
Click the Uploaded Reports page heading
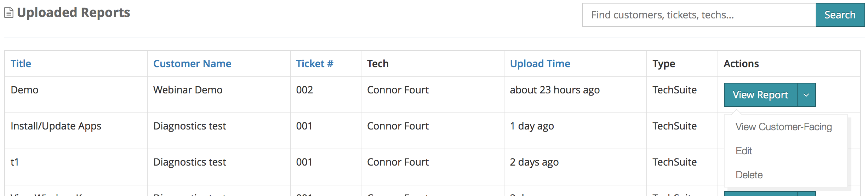(74, 13)
